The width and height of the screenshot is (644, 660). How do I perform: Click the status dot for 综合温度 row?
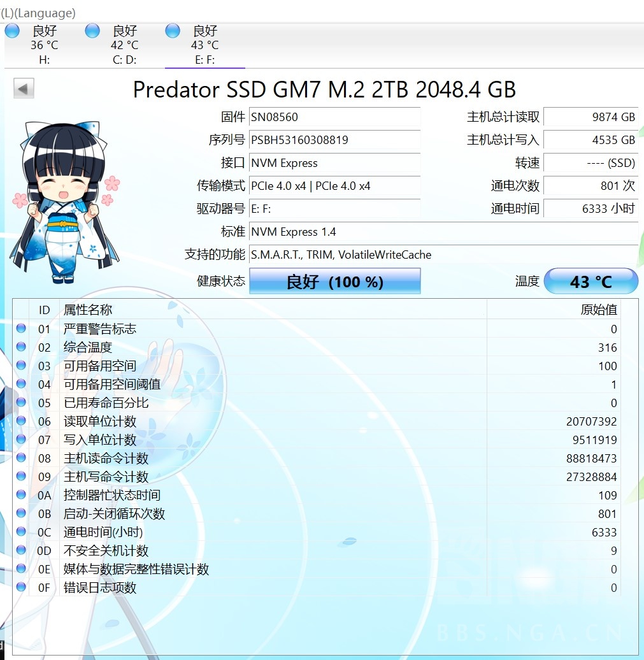pos(21,347)
